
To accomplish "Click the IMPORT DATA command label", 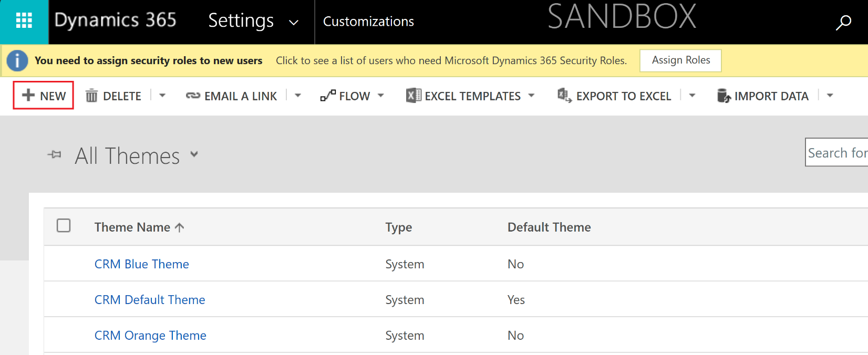I will [x=771, y=96].
